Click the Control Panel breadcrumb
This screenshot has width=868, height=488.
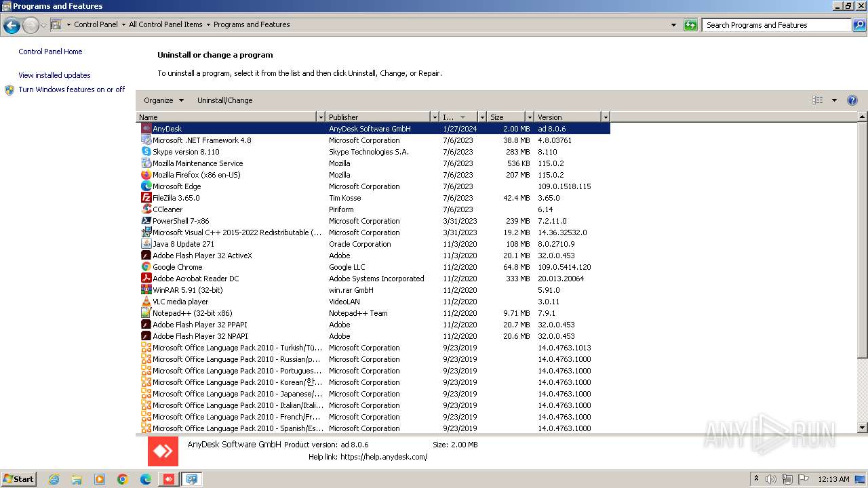(x=96, y=24)
